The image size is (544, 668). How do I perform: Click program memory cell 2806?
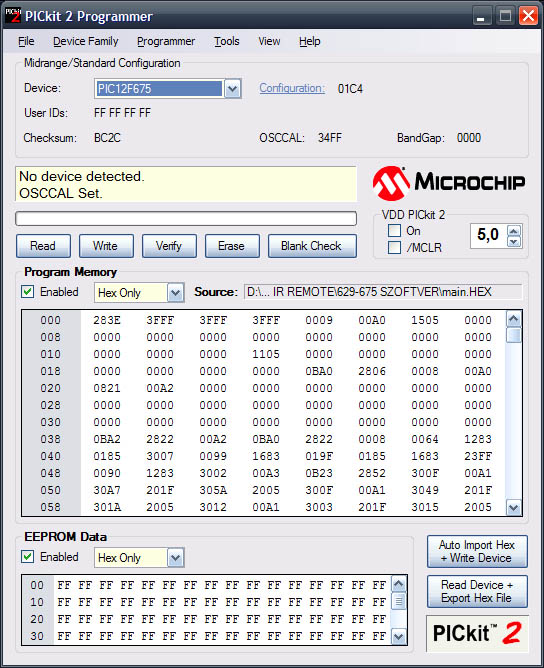(372, 371)
